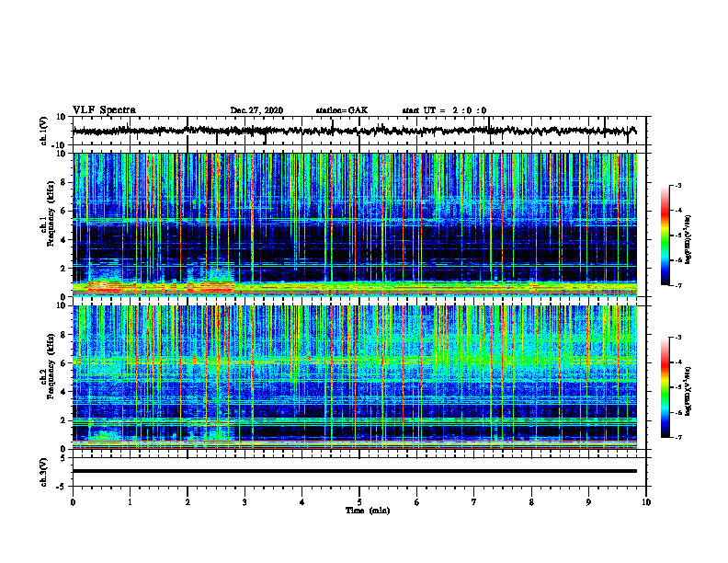The height and width of the screenshot is (563, 728).
Task: Click the log(PSD) label of ch.1 color bar
Action: [x=688, y=239]
